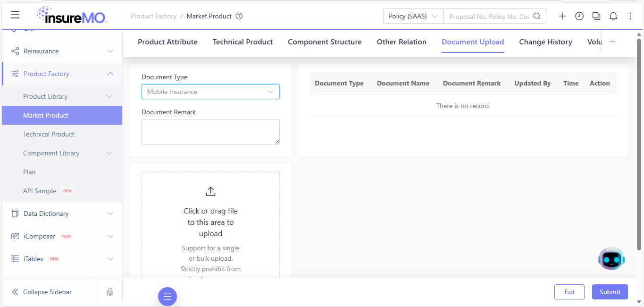Click Product Factory breadcrumb link

(x=153, y=16)
